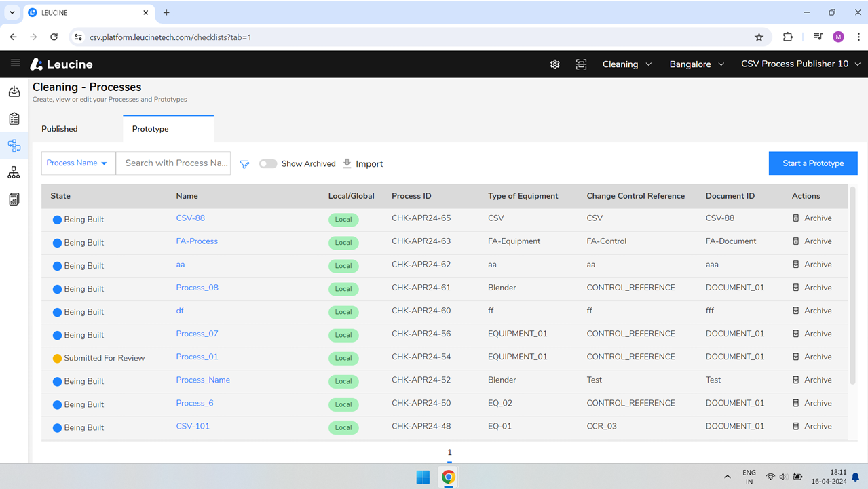This screenshot has width=868, height=489.
Task: Expand the Bangalore facility dropdown
Action: pos(696,64)
